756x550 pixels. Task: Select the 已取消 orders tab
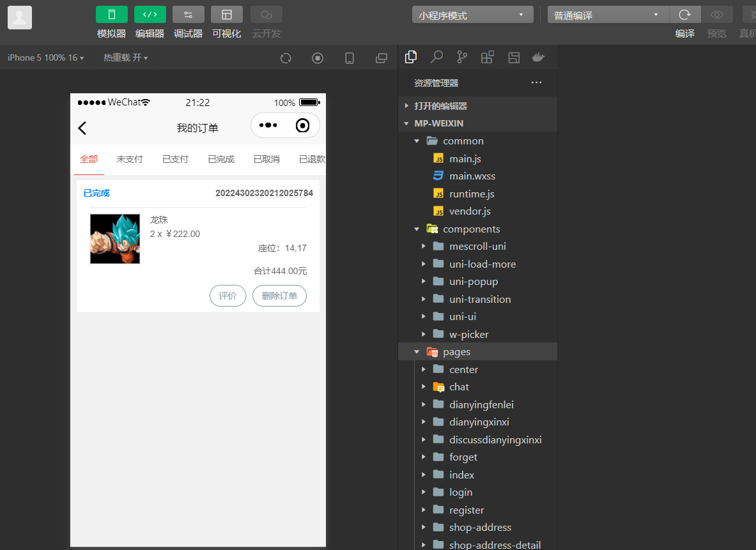pyautogui.click(x=266, y=159)
